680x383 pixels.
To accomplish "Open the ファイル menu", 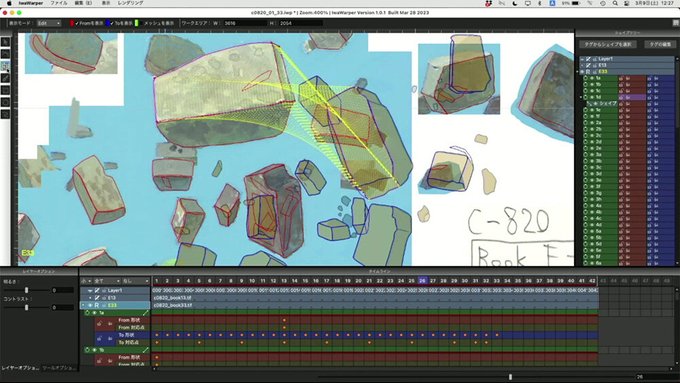I will 59,3.
